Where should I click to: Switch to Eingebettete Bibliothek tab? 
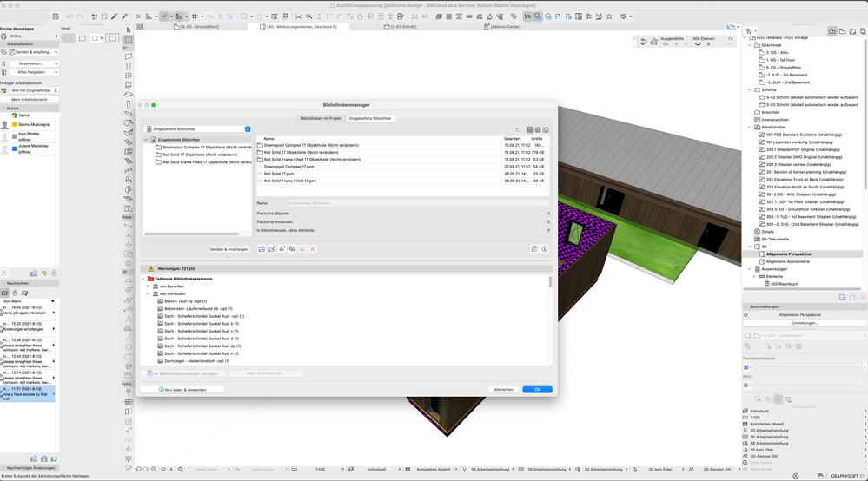370,118
